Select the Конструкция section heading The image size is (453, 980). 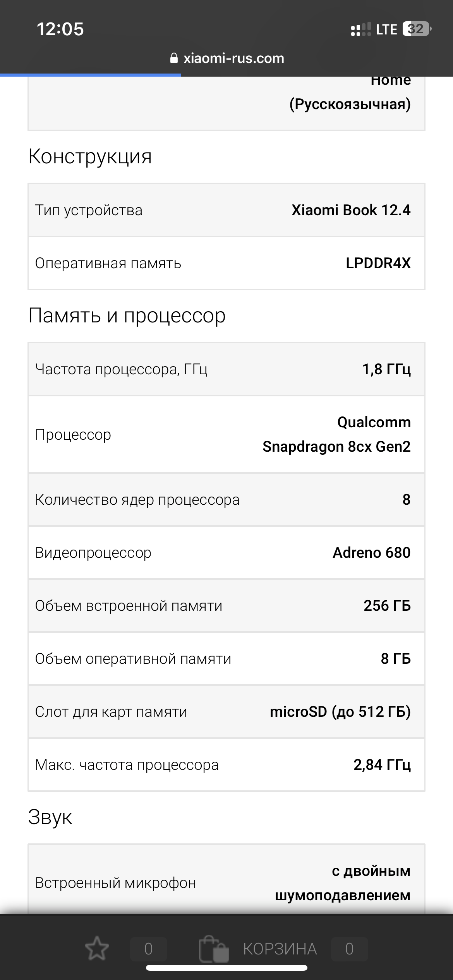point(90,157)
